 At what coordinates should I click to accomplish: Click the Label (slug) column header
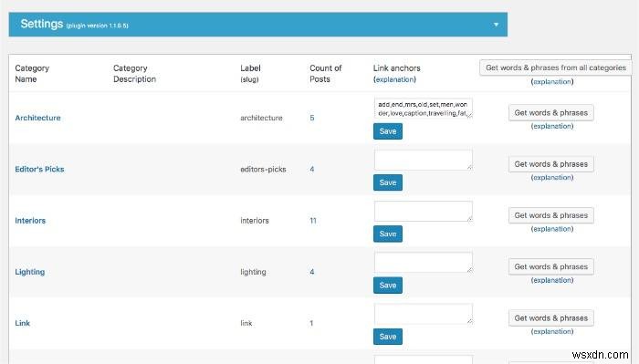(250, 73)
